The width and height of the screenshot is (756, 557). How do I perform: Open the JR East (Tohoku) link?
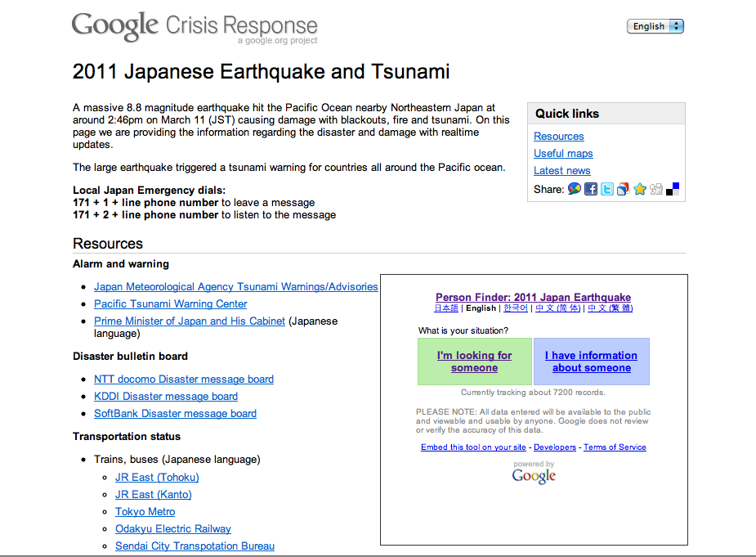click(x=157, y=478)
